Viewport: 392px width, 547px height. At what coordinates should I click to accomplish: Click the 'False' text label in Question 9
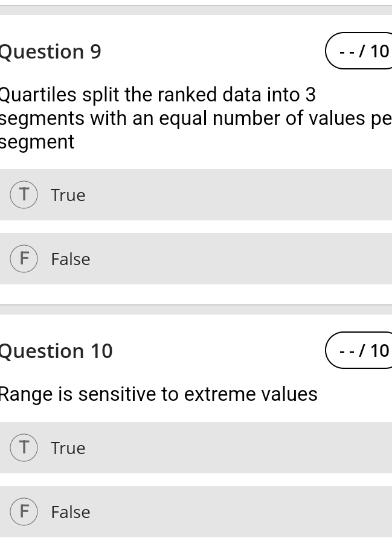click(x=71, y=259)
